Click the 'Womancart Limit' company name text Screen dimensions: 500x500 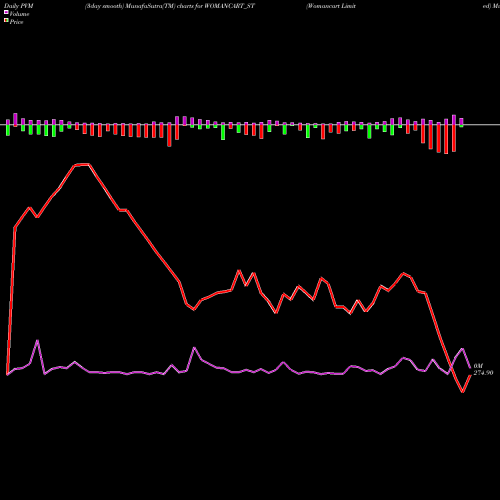coord(331,6)
